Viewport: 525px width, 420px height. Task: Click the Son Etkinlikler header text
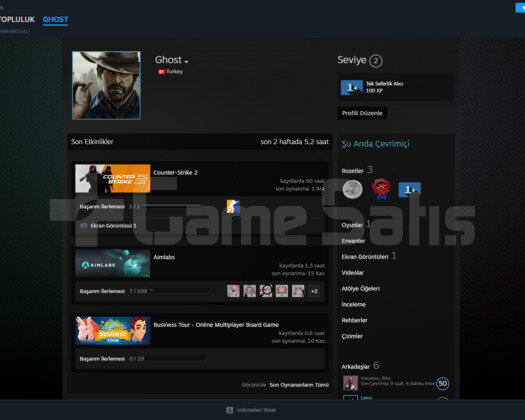(92, 142)
